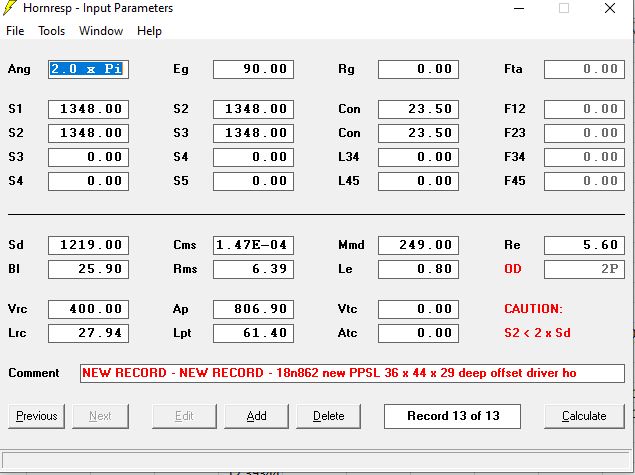Click the Rg input field
The width and height of the screenshot is (635, 475).
coord(418,69)
